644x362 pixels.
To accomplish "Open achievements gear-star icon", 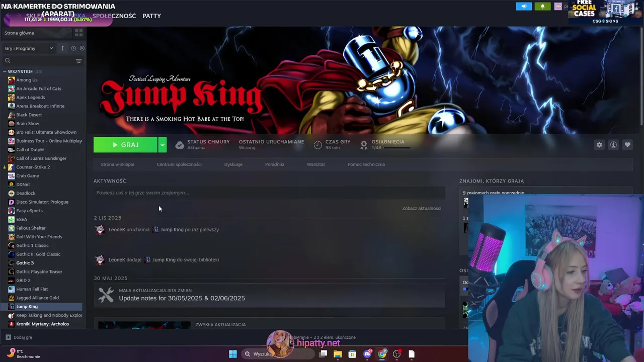I will [364, 145].
